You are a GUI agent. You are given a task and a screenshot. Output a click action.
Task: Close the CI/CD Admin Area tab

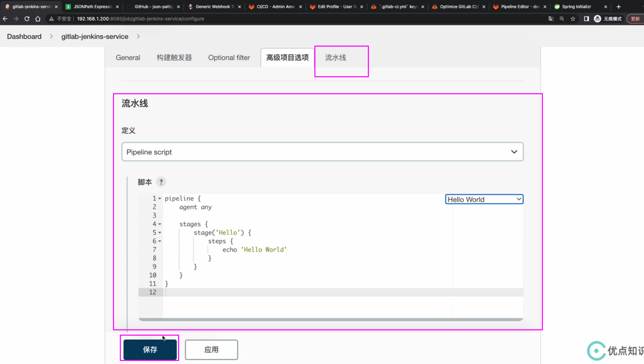(x=300, y=7)
